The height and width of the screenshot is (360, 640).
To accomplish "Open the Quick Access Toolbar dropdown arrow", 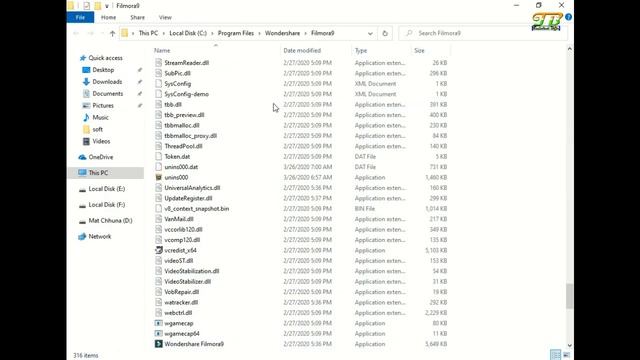I will (107, 6).
